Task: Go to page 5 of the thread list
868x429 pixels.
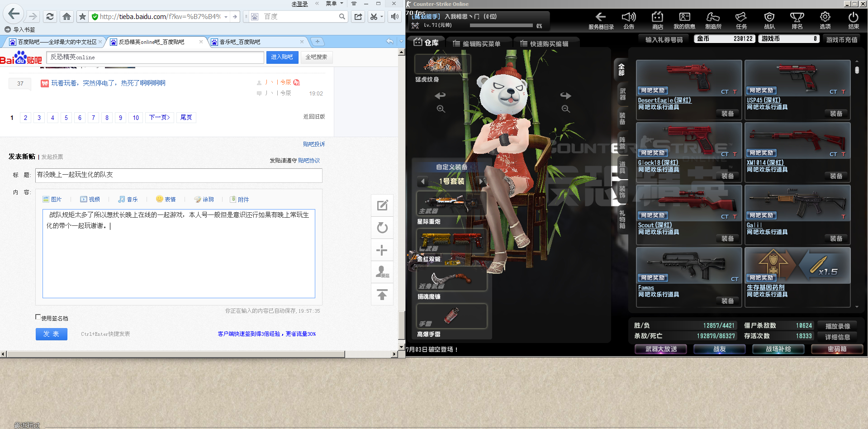Action: click(66, 118)
